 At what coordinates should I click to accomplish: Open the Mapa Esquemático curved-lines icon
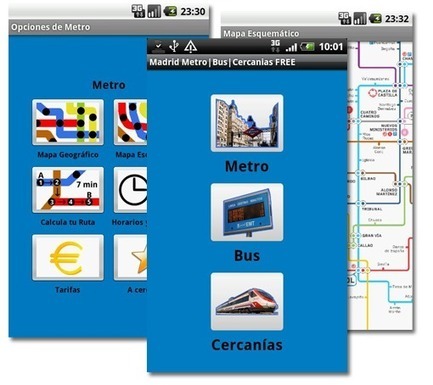[131, 122]
